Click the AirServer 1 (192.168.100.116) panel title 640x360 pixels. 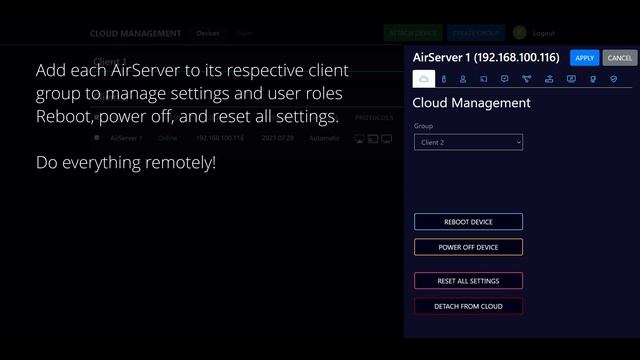coord(486,58)
